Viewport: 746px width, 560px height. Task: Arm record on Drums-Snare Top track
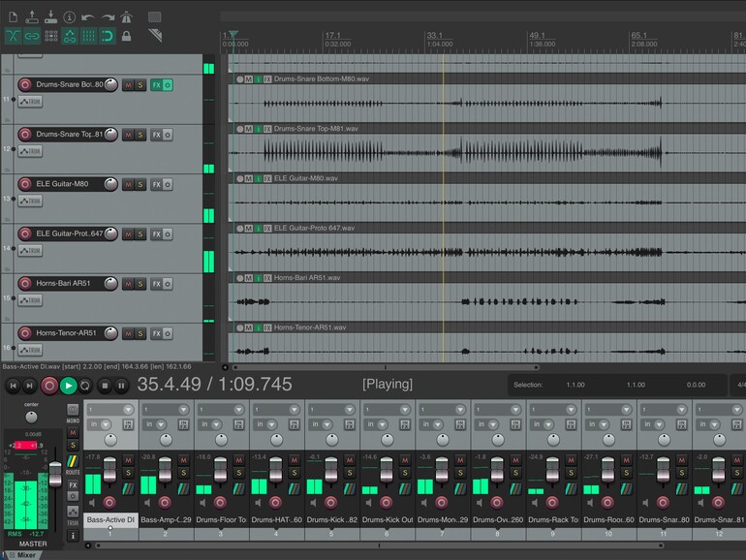tap(25, 135)
